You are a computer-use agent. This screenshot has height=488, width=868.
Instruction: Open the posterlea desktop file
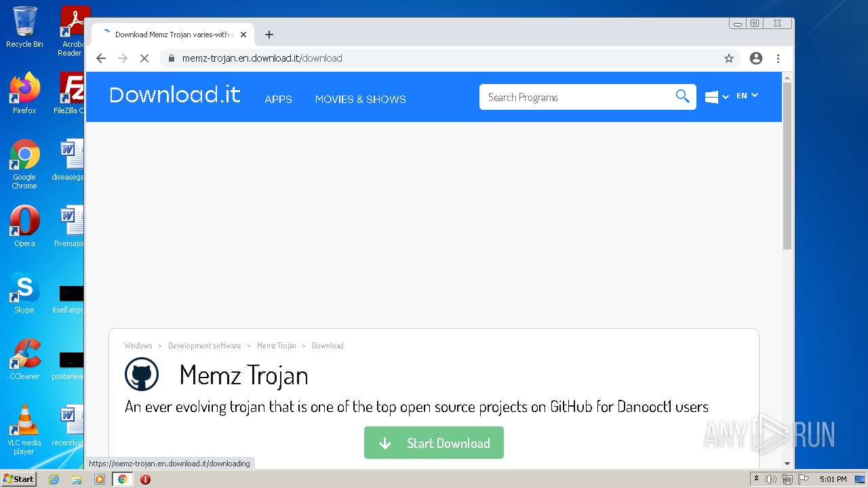coord(68,365)
